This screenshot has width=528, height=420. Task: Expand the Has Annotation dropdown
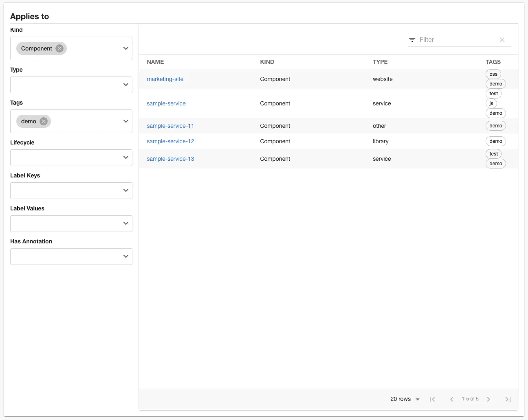[x=125, y=256]
